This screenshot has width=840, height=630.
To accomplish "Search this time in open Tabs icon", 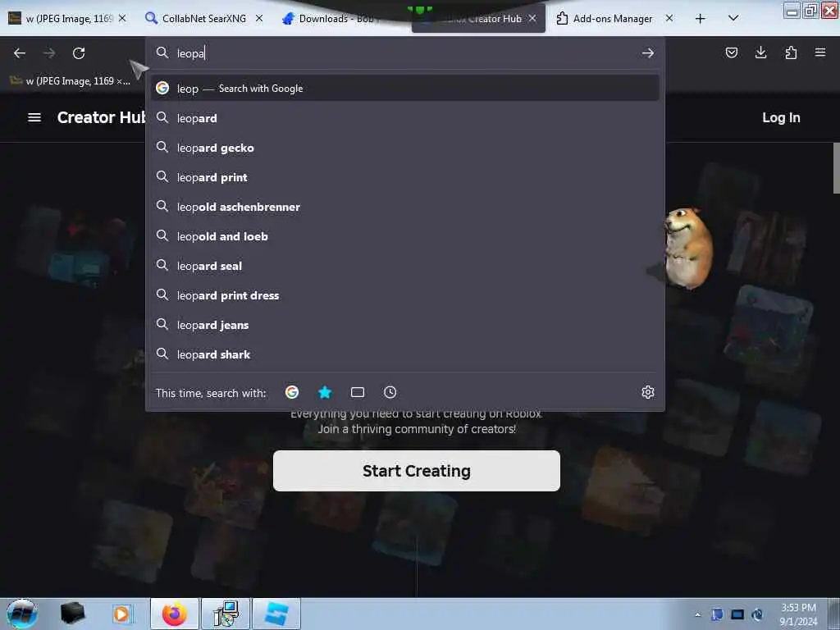I will 358,392.
